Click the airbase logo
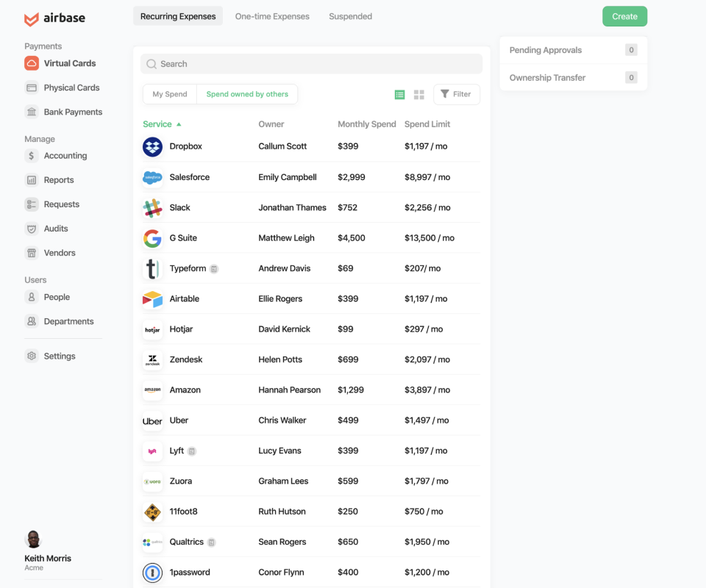Image resolution: width=706 pixels, height=588 pixels. [54, 18]
